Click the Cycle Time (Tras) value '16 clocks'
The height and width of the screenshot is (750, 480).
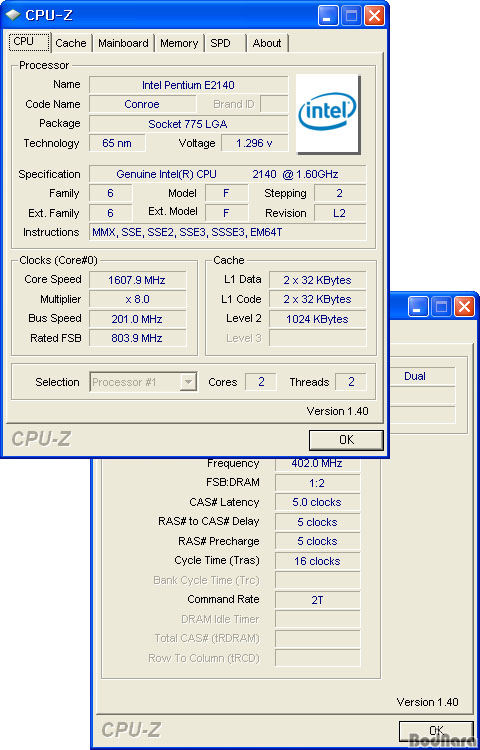click(317, 561)
